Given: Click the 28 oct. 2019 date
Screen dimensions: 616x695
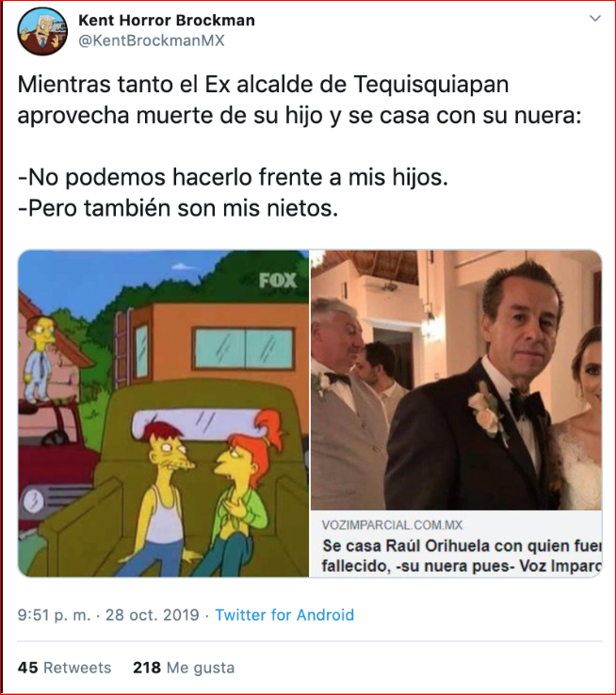Looking at the screenshot, I should point(152,615).
